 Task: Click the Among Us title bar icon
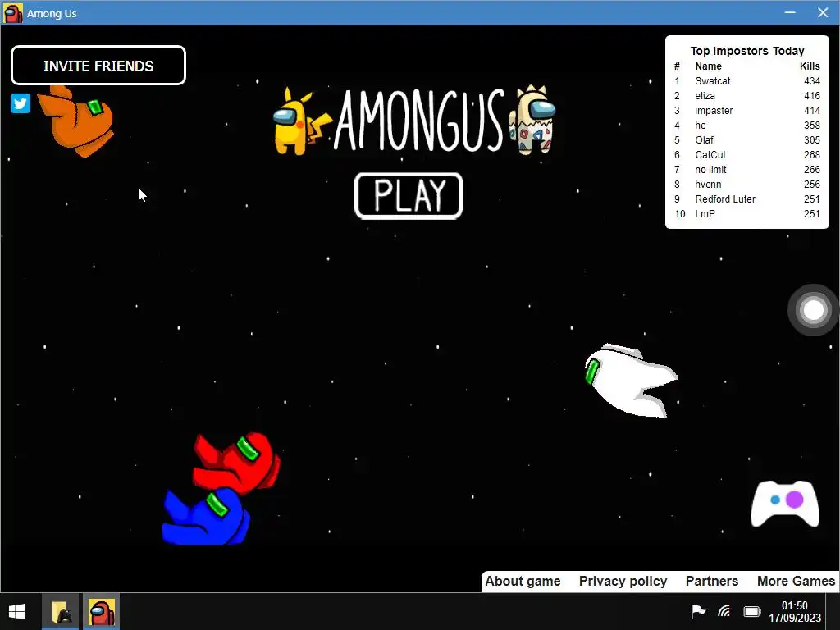pos(13,13)
